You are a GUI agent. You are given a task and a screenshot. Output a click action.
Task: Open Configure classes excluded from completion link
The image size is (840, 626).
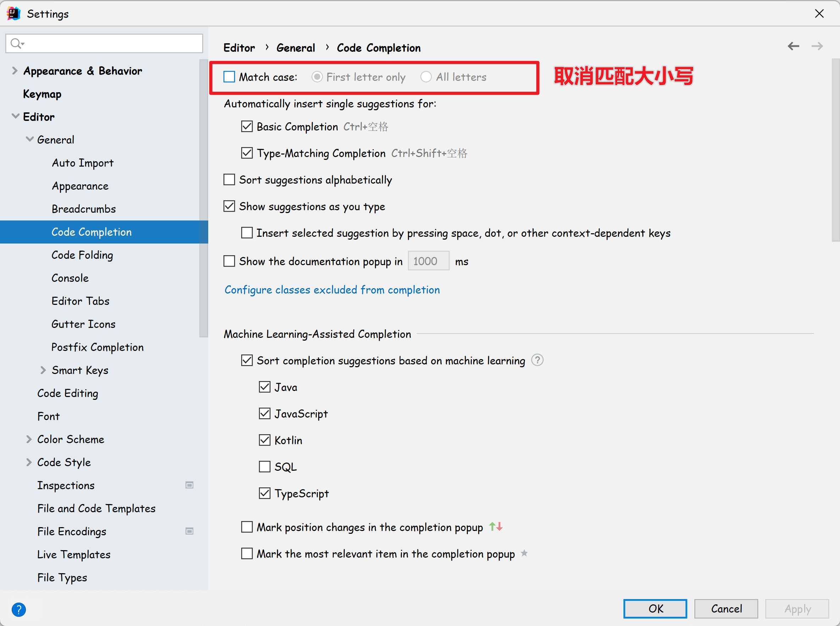coord(332,290)
